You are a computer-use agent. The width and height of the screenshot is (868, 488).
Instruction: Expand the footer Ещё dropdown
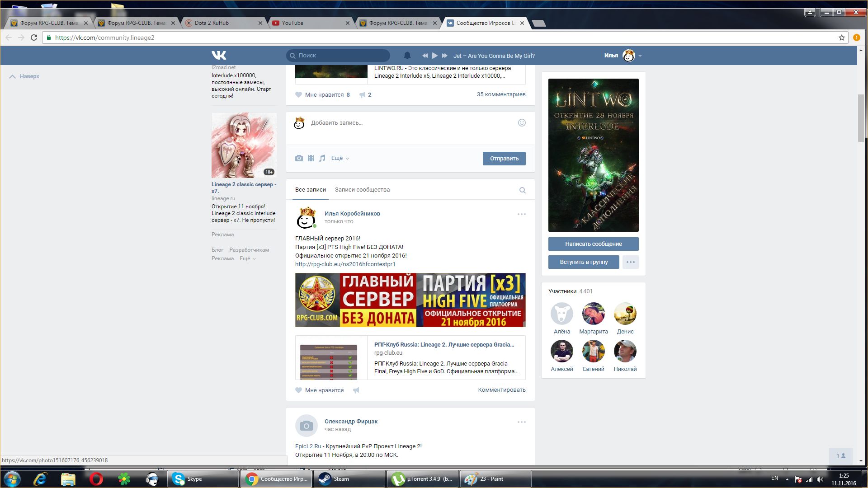pyautogui.click(x=248, y=258)
